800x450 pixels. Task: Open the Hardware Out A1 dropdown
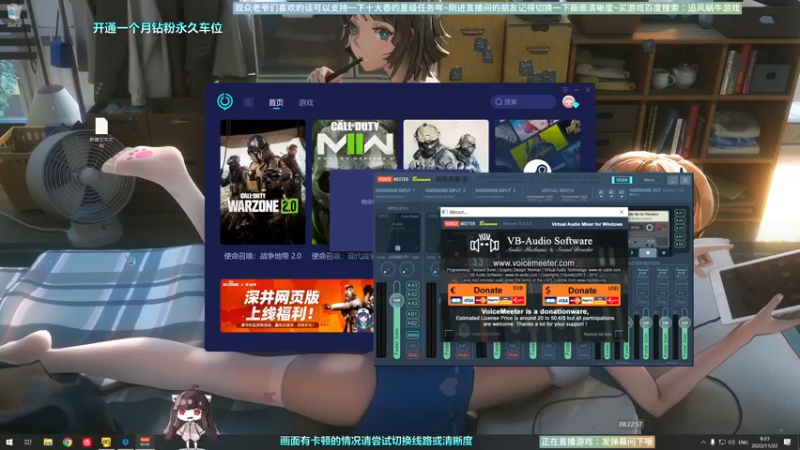601,193
